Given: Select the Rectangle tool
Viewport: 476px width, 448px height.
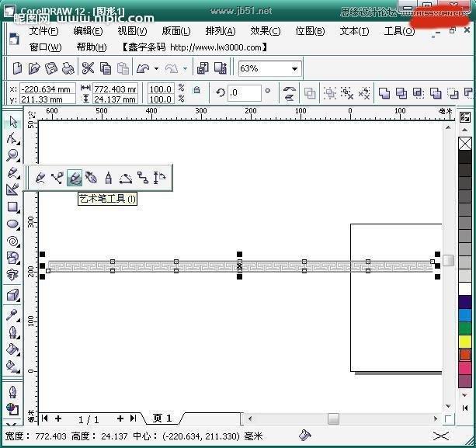Looking at the screenshot, I should pos(12,207).
